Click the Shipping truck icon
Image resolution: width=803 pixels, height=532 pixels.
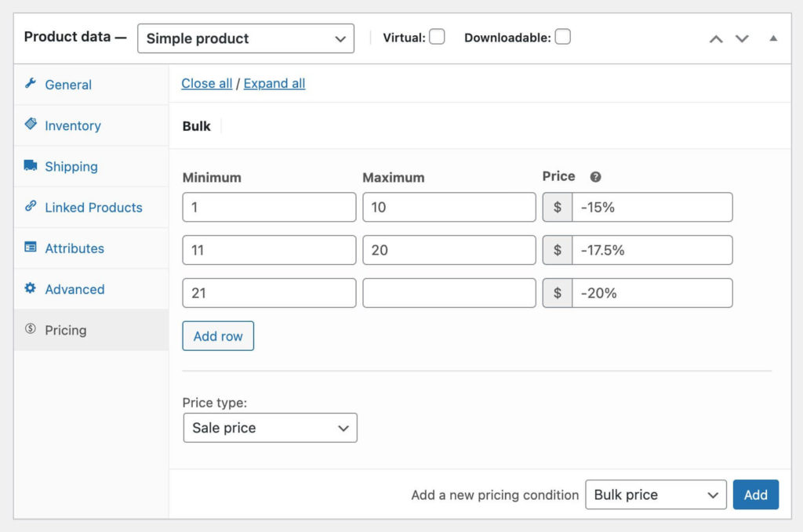[31, 165]
